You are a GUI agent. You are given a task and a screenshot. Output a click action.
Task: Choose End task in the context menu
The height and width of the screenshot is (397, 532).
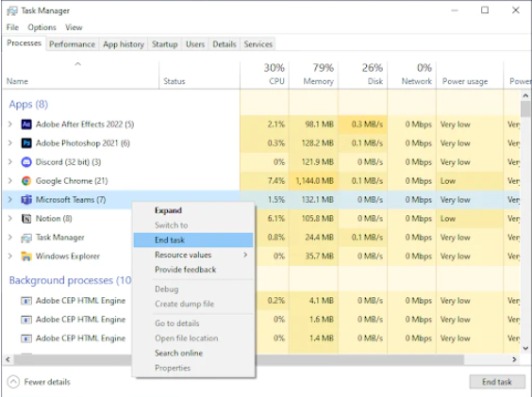tap(193, 240)
